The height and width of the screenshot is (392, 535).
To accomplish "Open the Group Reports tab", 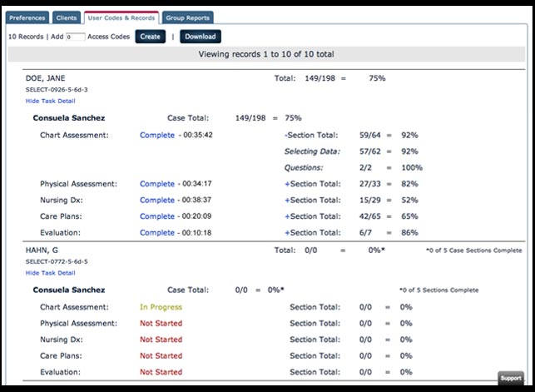I will (187, 17).
